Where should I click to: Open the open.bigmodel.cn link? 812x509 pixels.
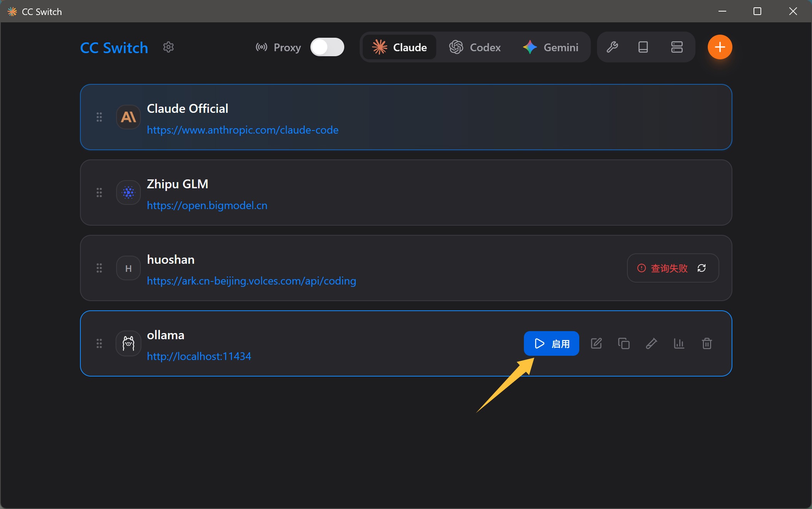(207, 206)
